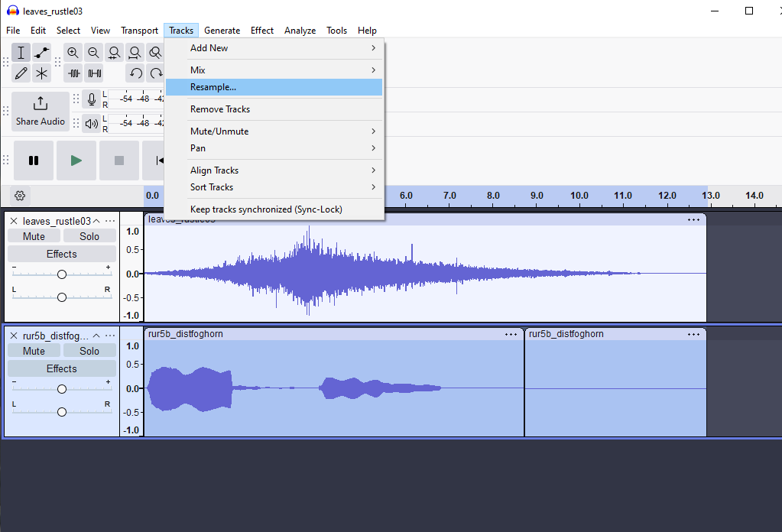Open the Effect menu
Image resolution: width=782 pixels, height=532 pixels.
pyautogui.click(x=262, y=31)
